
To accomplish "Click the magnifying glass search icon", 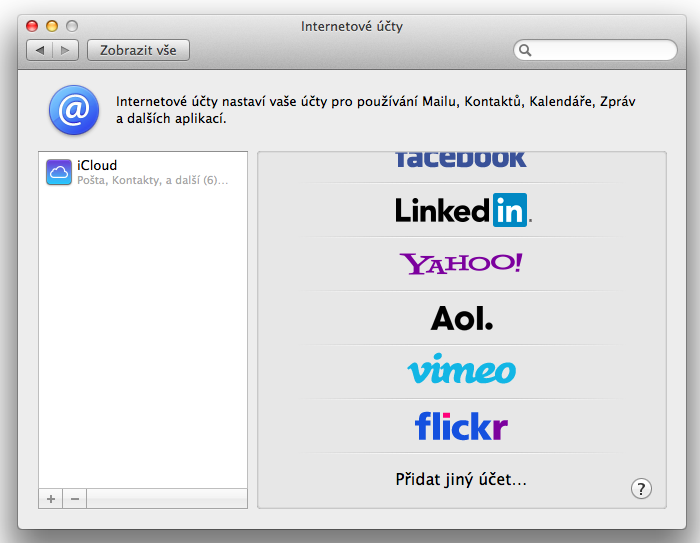I will coord(525,50).
